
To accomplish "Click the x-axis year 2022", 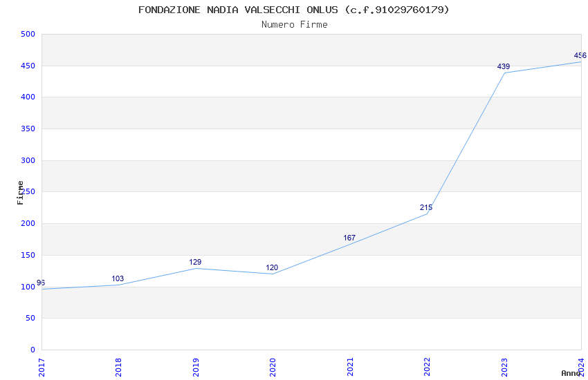I will click(427, 368).
